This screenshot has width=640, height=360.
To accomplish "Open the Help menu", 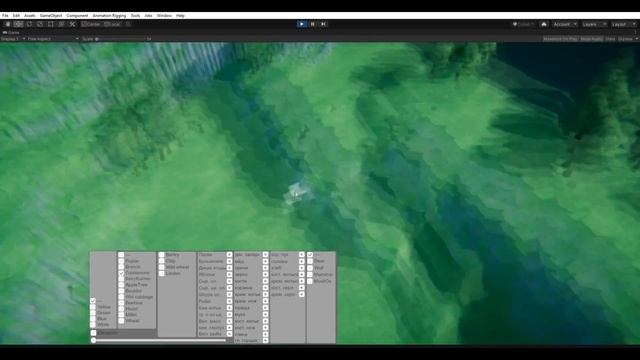I will [x=180, y=16].
